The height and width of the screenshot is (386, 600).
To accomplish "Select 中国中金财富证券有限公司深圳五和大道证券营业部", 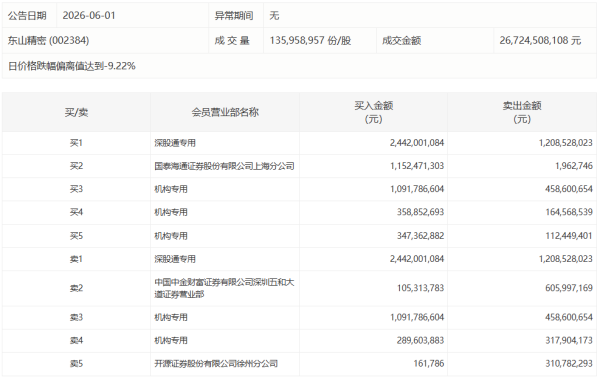I will click(224, 288).
